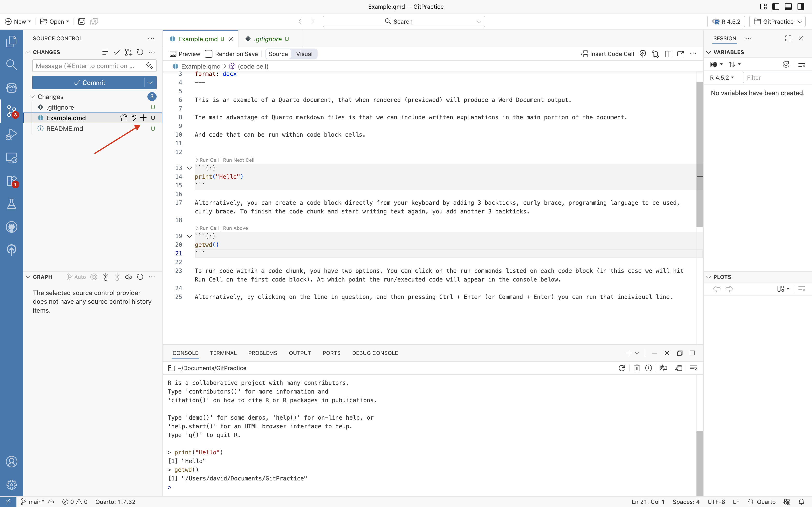Delete console session with trash icon
This screenshot has height=507, width=812.
click(637, 368)
